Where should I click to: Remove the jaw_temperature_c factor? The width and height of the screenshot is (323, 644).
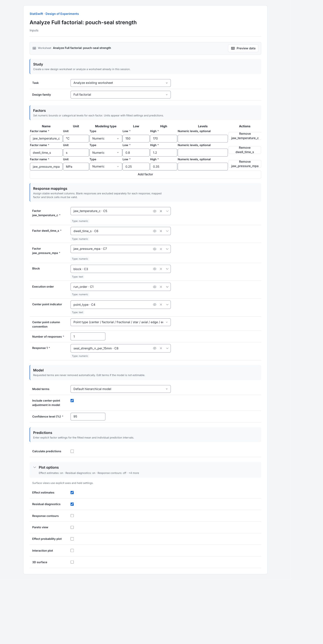point(245,136)
